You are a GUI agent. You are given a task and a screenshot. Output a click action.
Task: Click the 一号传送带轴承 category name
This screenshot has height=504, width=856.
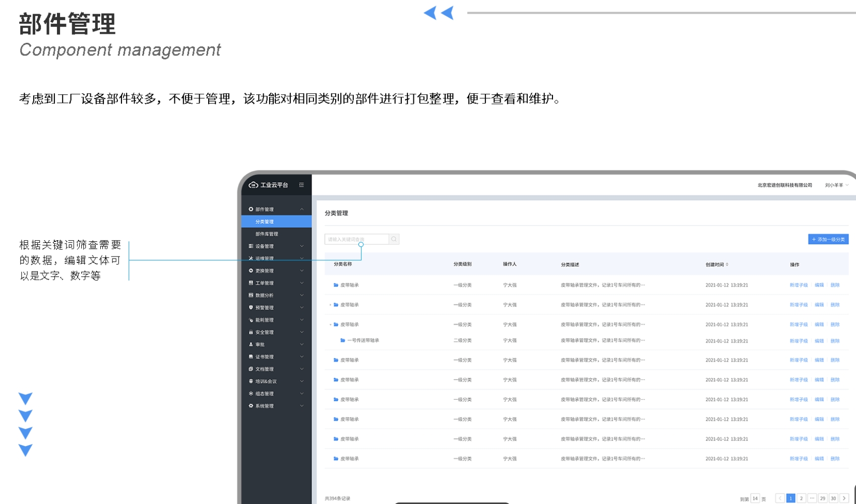[x=363, y=341]
